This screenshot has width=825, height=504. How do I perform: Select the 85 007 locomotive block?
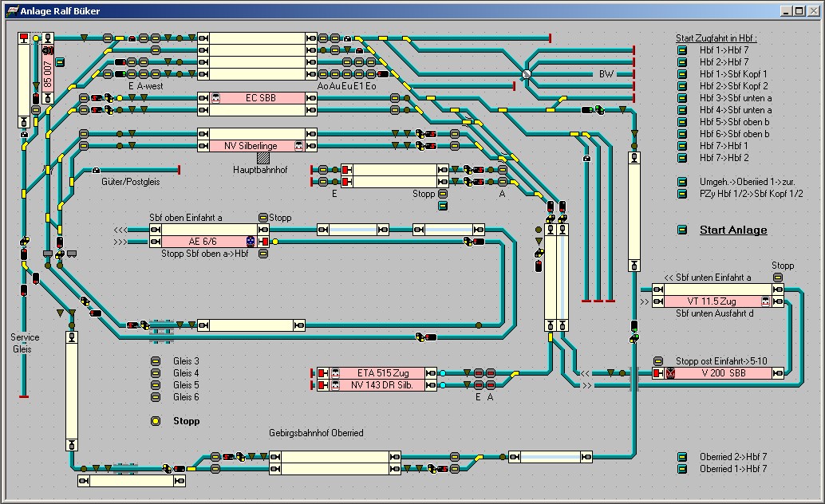point(48,72)
